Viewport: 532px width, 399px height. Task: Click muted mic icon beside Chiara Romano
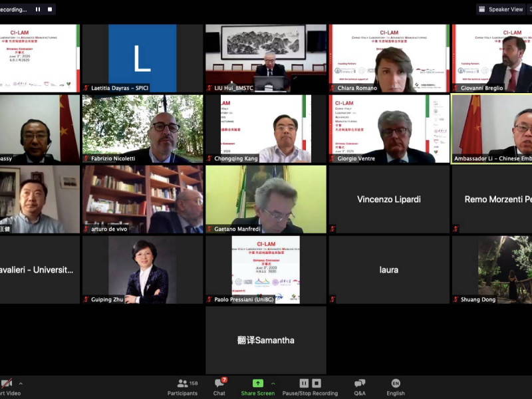coord(332,88)
